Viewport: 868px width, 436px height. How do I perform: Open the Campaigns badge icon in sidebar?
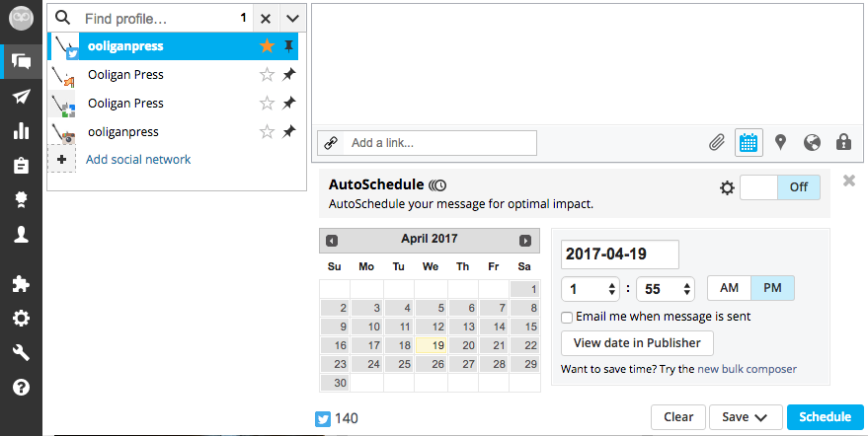(x=21, y=199)
